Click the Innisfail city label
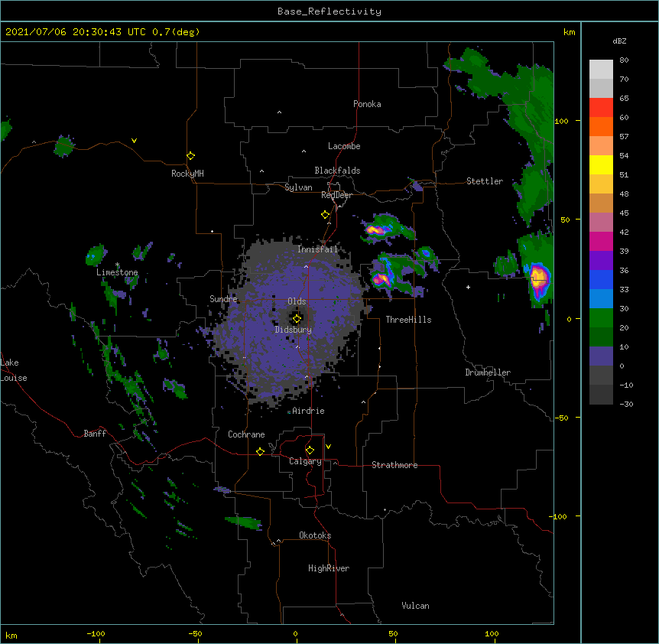Screen dimensions: 659x644 [317, 249]
